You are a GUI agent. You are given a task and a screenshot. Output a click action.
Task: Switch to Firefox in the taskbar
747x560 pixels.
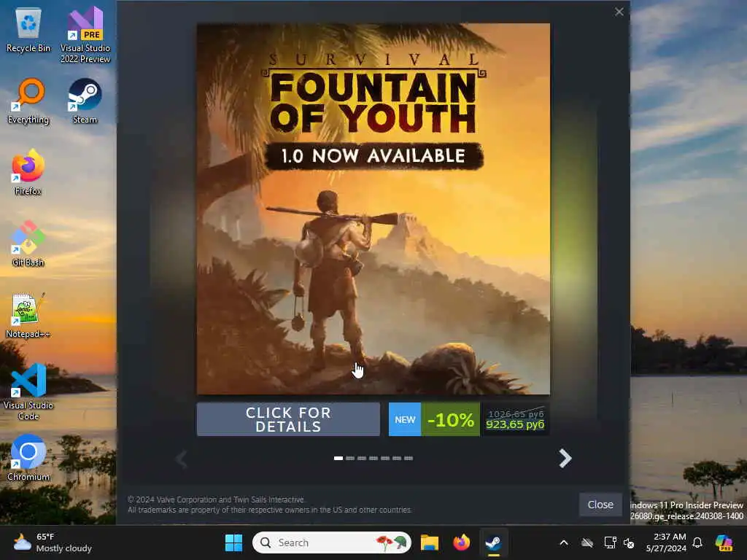click(461, 542)
